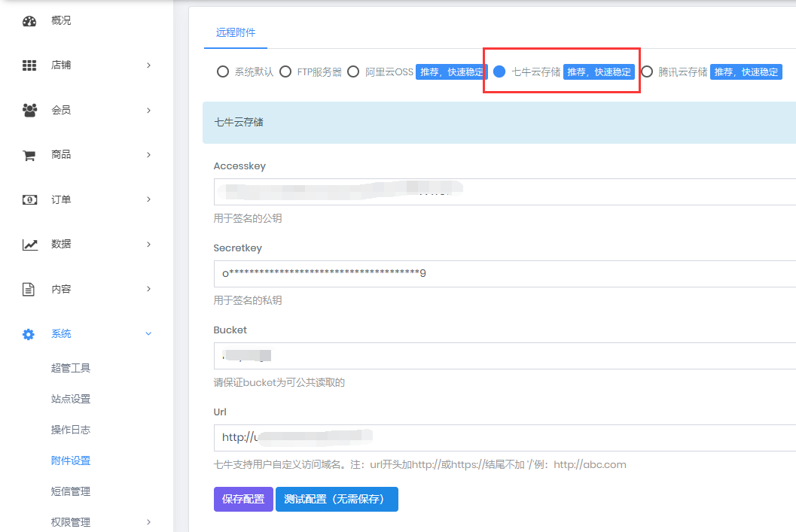796x532 pixels.
Task: Open the 概况 dashboard icon
Action: 29,21
